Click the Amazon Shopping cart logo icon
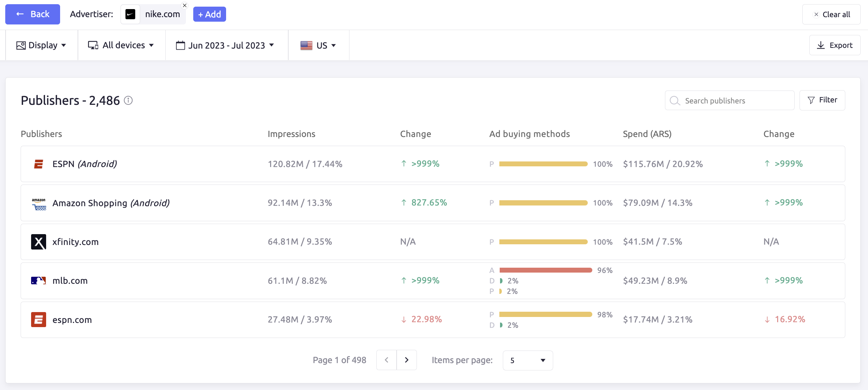Image resolution: width=868 pixels, height=390 pixels. pos(39,204)
